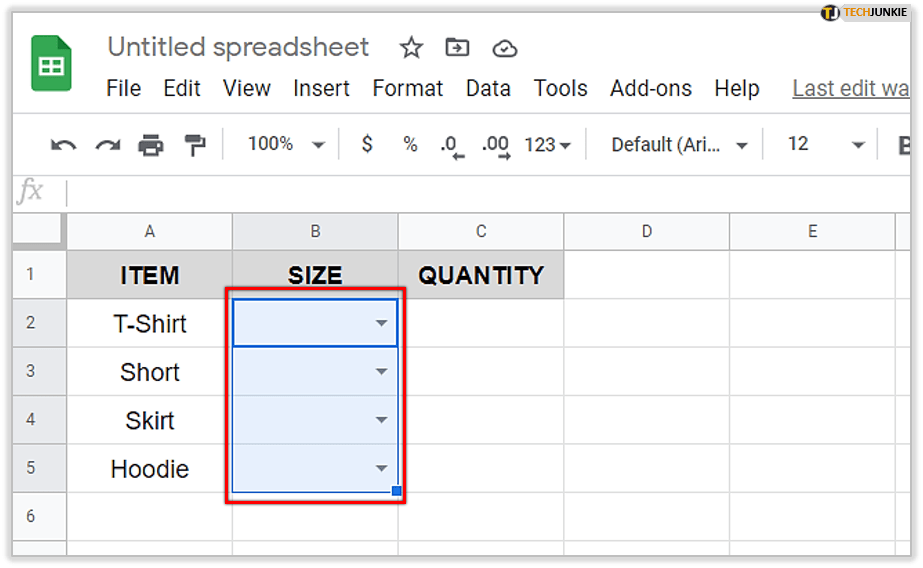
Task: Click the redo arrow in toolbar
Action: click(107, 145)
